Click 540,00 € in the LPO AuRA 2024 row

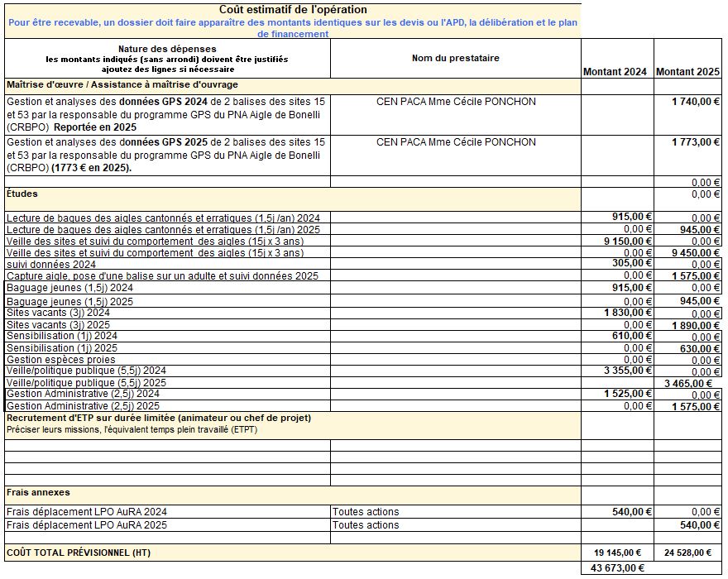632,512
